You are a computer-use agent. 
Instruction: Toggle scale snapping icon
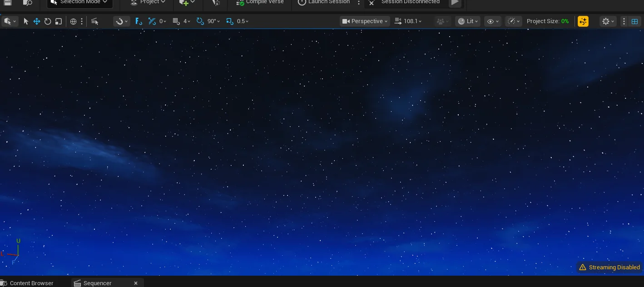[230, 21]
